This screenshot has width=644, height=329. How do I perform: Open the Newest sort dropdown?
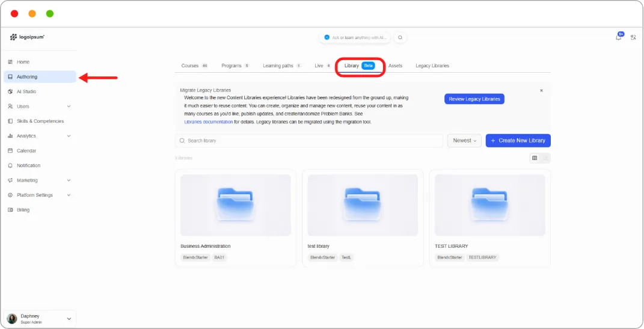tap(464, 141)
